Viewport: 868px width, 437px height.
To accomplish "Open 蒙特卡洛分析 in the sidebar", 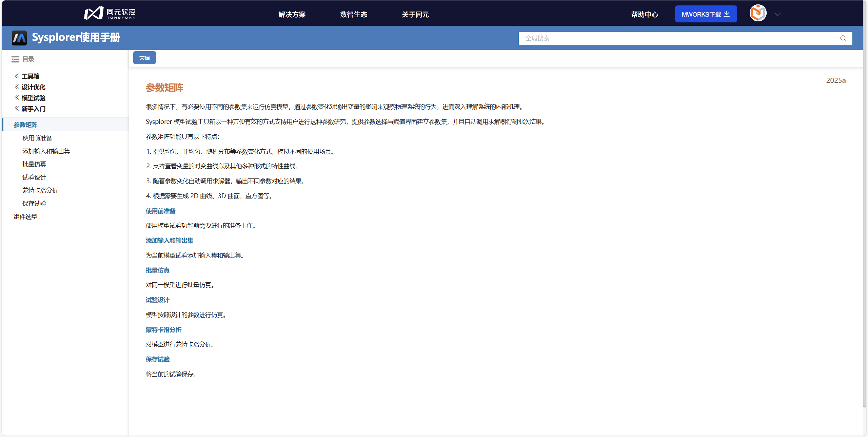I will 40,190.
